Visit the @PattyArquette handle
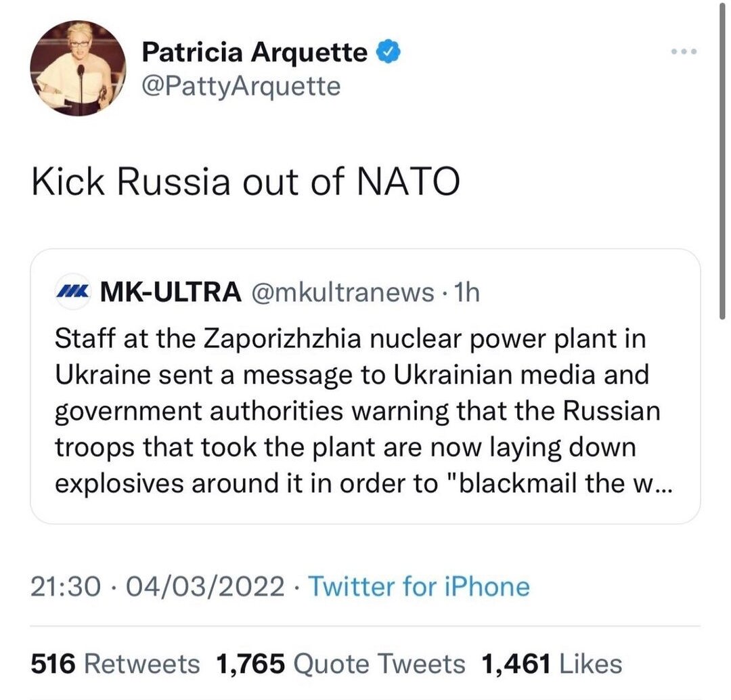 241,87
